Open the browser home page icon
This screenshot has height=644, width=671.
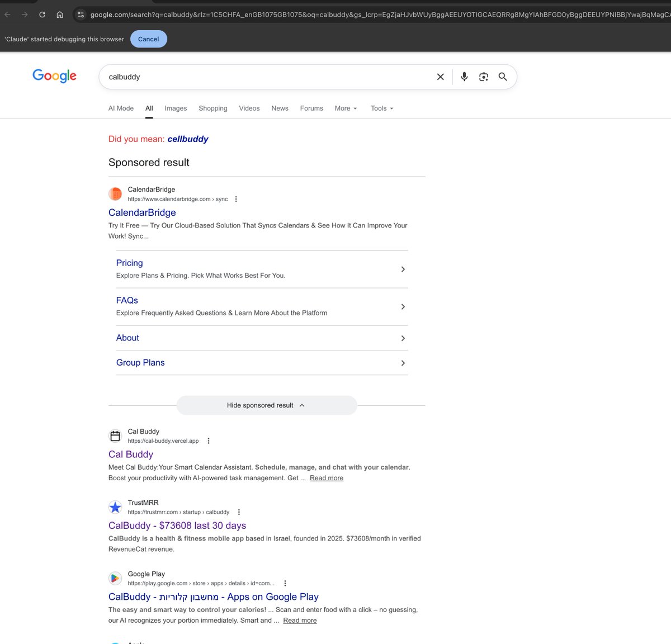point(60,15)
